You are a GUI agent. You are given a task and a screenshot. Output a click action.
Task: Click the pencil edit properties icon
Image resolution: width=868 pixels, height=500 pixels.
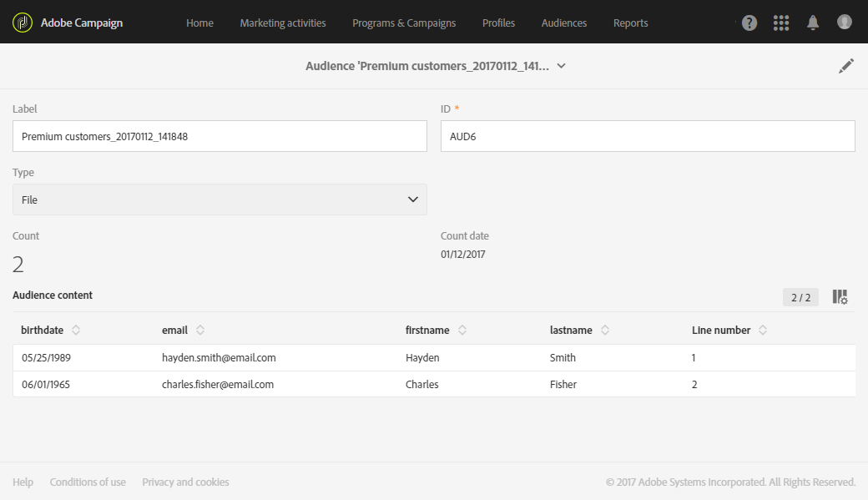pyautogui.click(x=846, y=66)
